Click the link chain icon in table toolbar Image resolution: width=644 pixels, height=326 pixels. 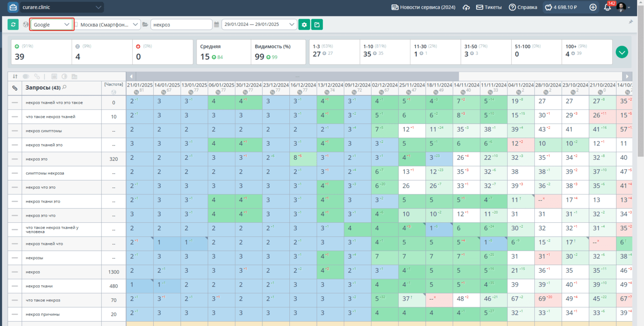click(37, 76)
